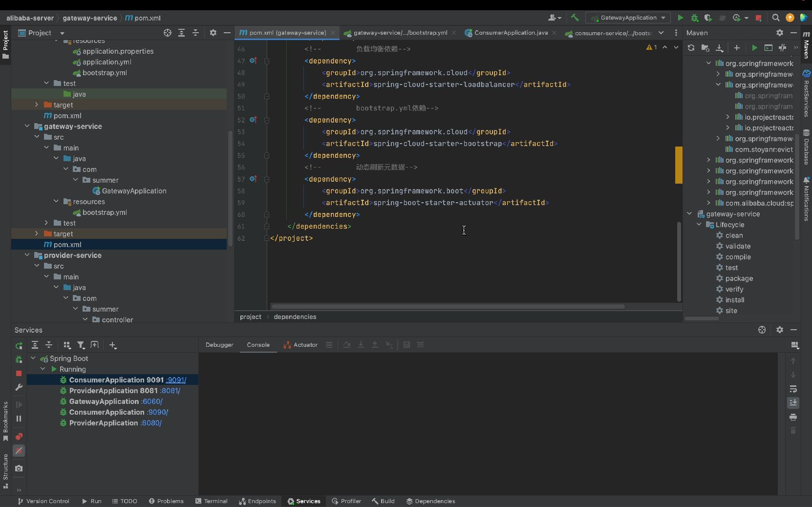Open the Debugger tab in Services
The height and width of the screenshot is (507, 812).
(x=219, y=345)
